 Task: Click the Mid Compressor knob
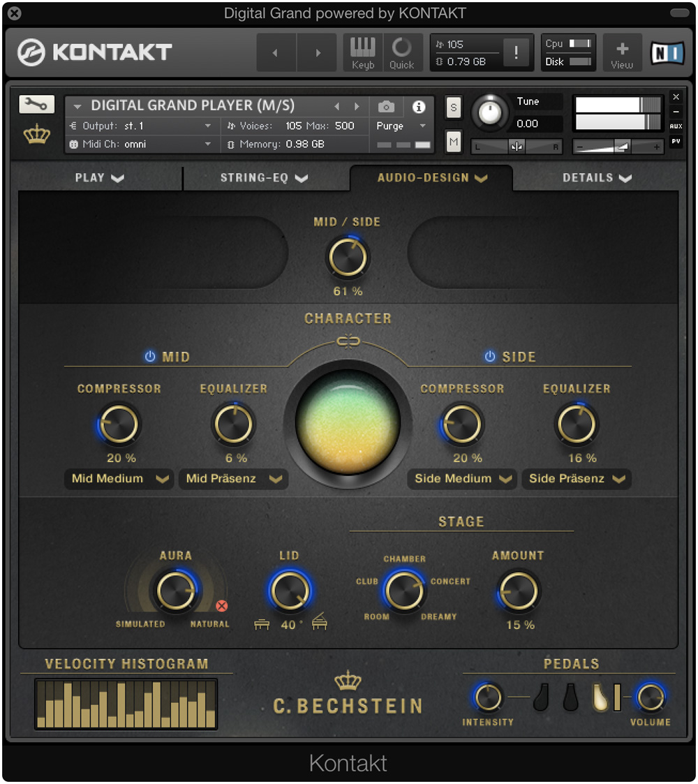119,424
